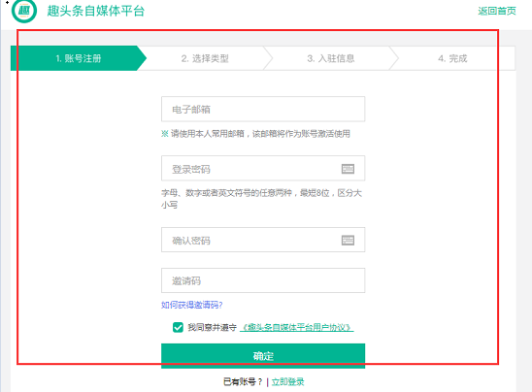Open virtual keyboard icon in 登录密码 field
Screen dimensions: 532x392
348,169
